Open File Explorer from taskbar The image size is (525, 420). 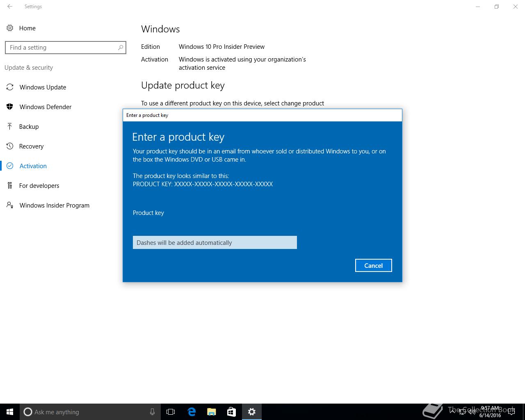(211, 412)
